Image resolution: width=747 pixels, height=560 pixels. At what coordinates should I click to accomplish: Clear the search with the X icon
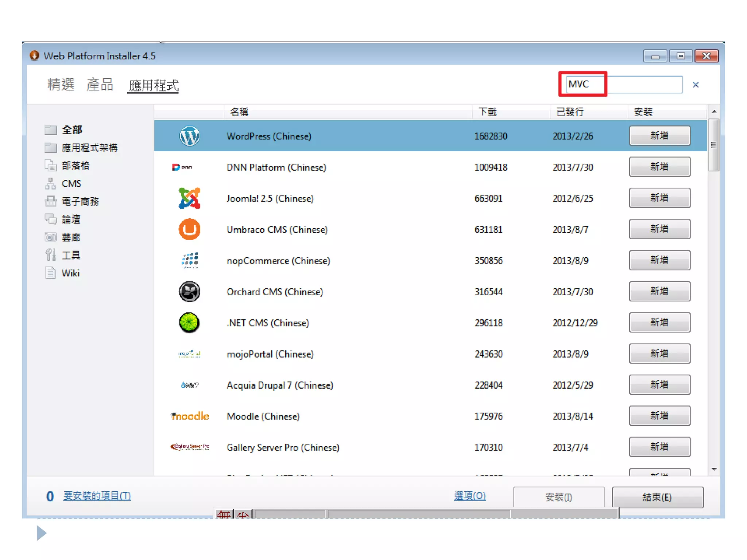pyautogui.click(x=696, y=85)
